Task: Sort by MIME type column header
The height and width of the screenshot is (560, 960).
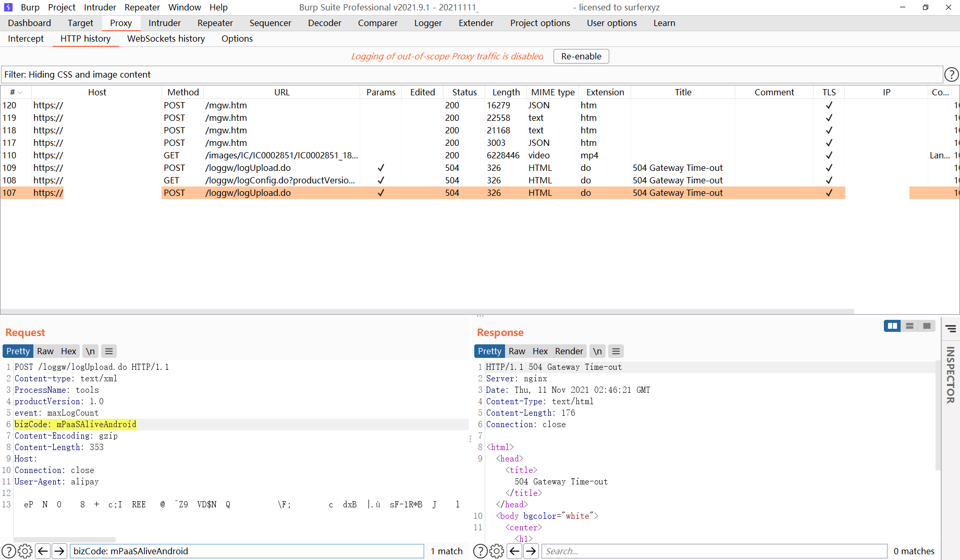Action: point(553,92)
